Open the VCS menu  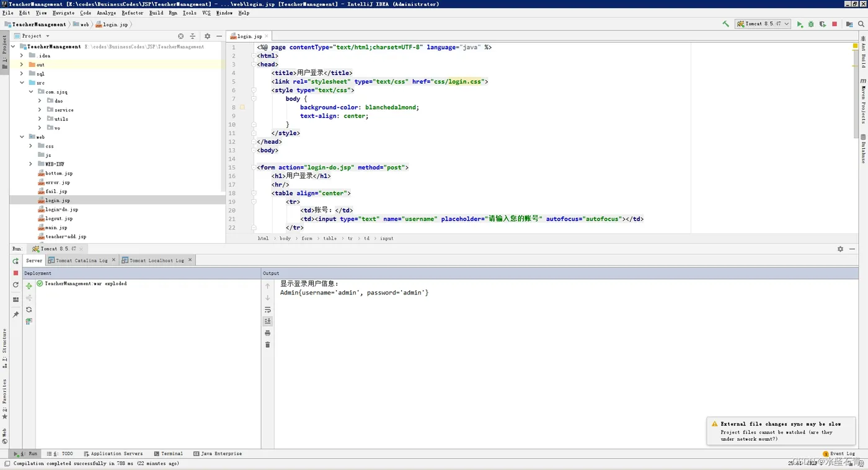tap(206, 12)
